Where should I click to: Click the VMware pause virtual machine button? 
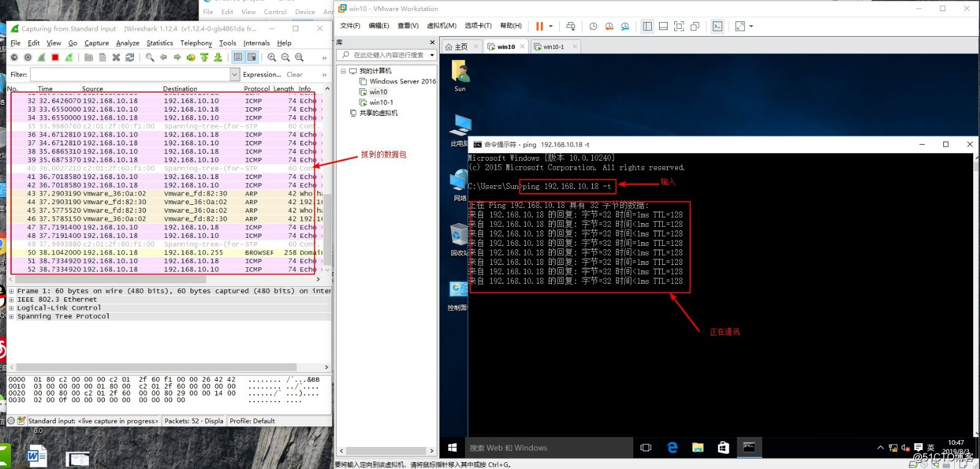pyautogui.click(x=540, y=26)
